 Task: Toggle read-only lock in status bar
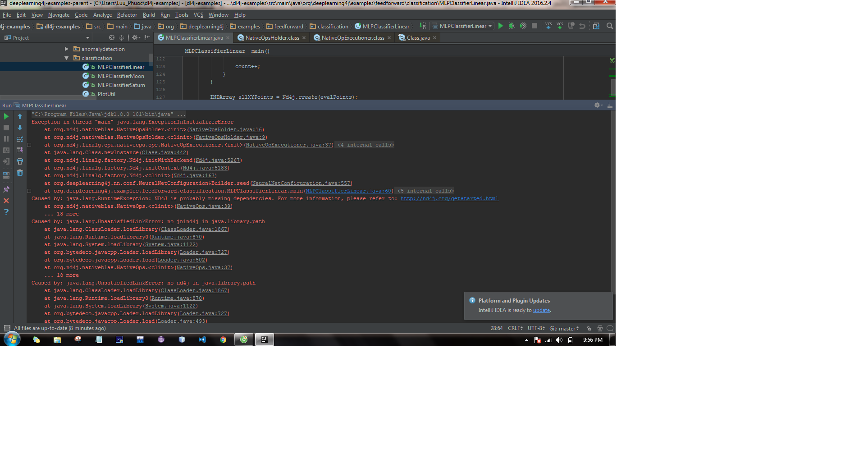pyautogui.click(x=589, y=328)
